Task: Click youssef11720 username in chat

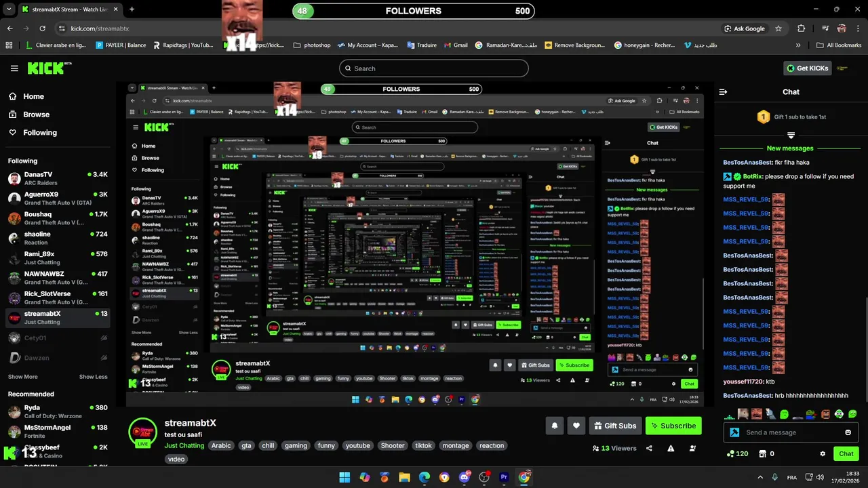Action: 743,382
